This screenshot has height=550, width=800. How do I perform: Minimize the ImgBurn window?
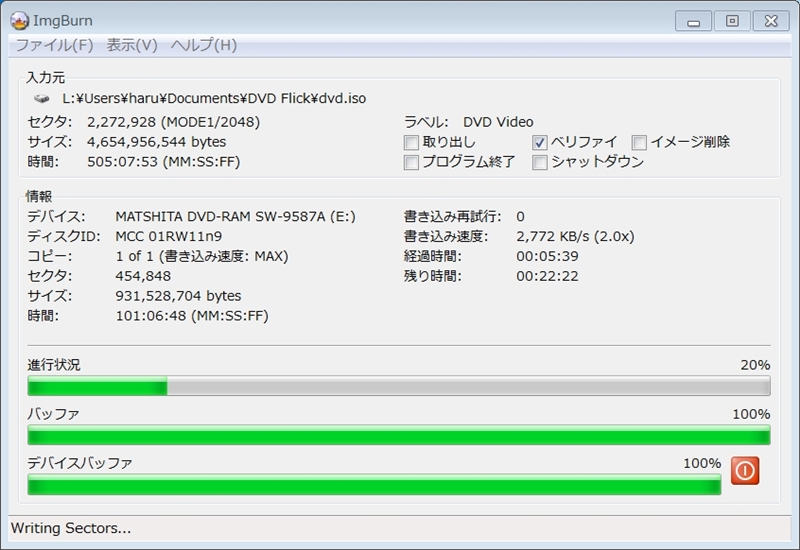tap(693, 21)
